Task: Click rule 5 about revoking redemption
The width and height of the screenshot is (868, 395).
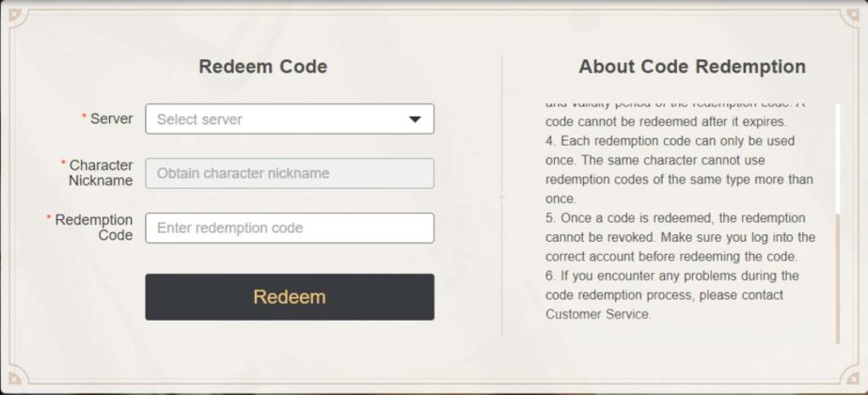Action: pos(679,237)
